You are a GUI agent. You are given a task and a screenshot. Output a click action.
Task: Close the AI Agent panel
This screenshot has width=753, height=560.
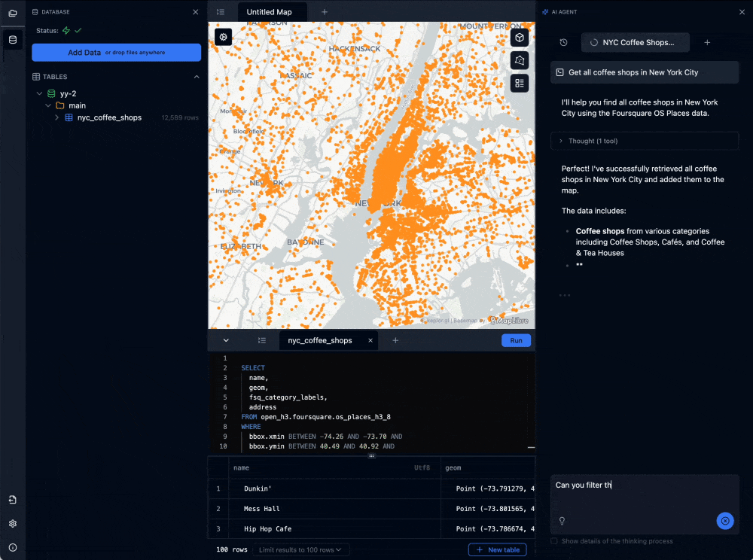point(742,12)
